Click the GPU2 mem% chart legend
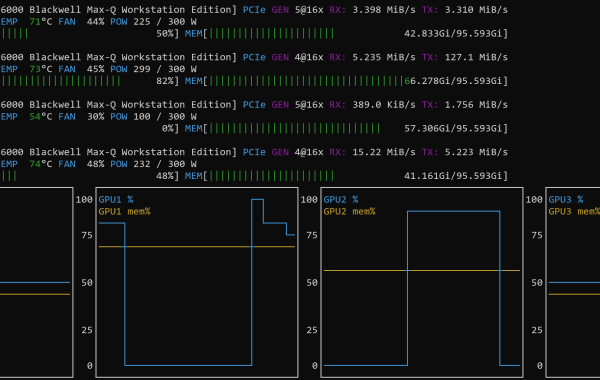Screen dimensions: 600x380 (349, 211)
